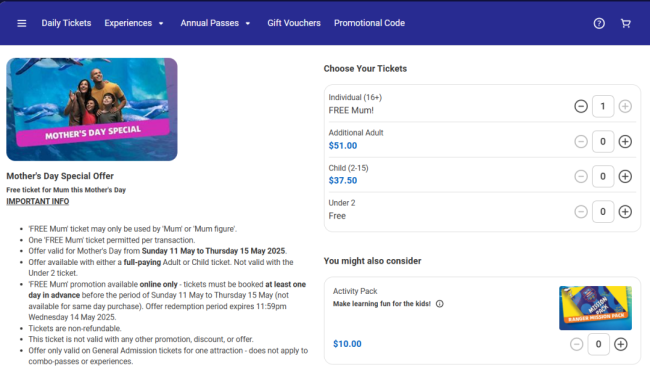Add one Under 2 free ticket
This screenshot has width=650, height=368.
(625, 212)
